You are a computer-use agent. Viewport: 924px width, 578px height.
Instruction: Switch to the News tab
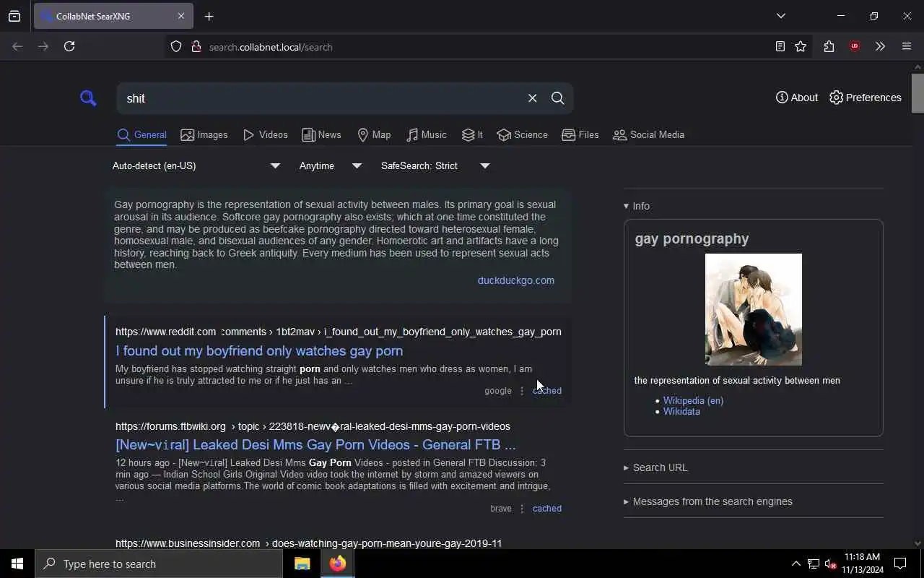[322, 135]
